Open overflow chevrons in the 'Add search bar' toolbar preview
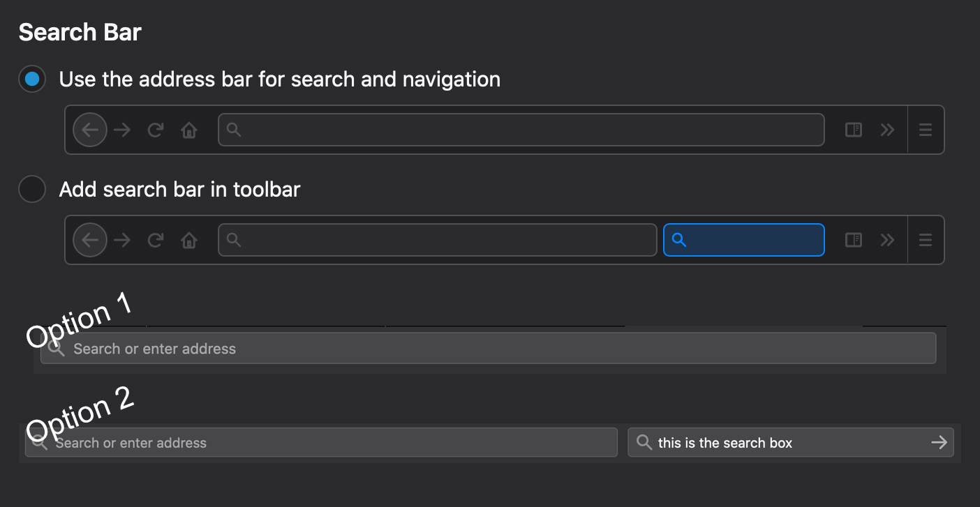Viewport: 980px width, 507px height. pyautogui.click(x=887, y=240)
